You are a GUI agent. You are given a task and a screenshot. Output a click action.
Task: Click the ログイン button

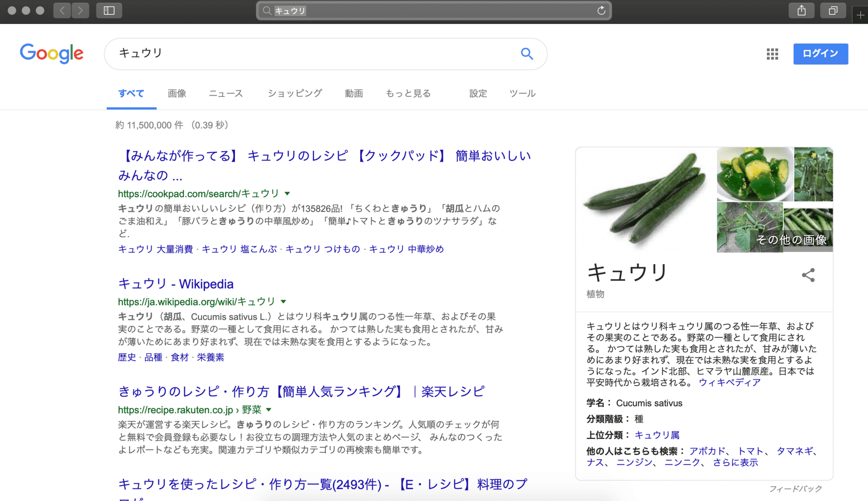click(821, 54)
